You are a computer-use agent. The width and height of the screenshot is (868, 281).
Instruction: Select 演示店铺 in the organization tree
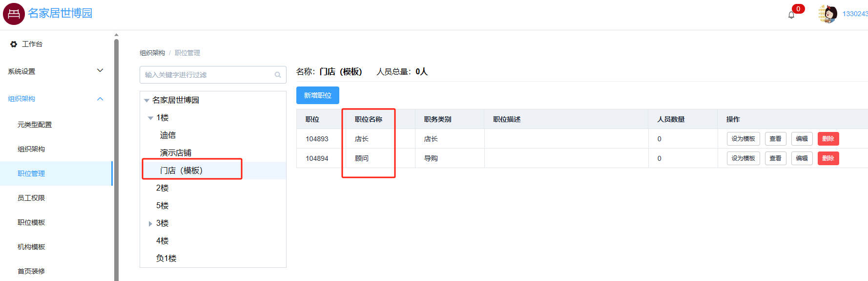[176, 153]
